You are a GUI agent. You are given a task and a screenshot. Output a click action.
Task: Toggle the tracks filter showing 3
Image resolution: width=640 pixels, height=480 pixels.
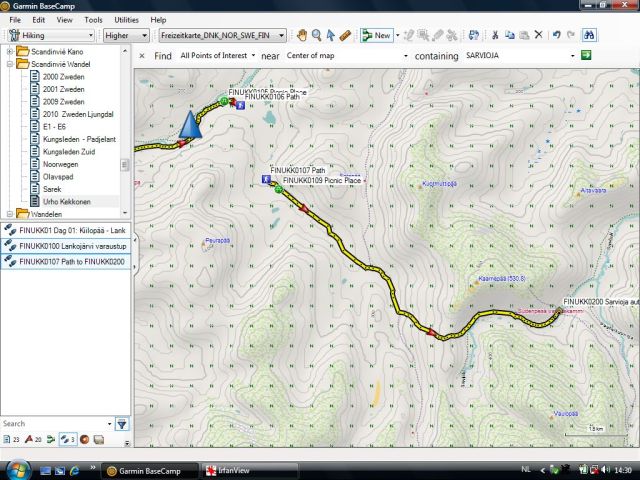(68, 439)
